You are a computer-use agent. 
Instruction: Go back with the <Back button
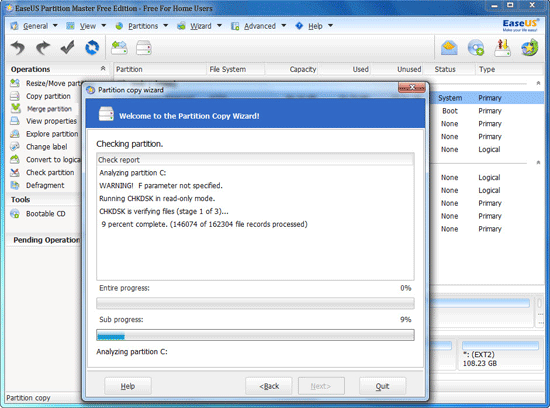coord(269,386)
